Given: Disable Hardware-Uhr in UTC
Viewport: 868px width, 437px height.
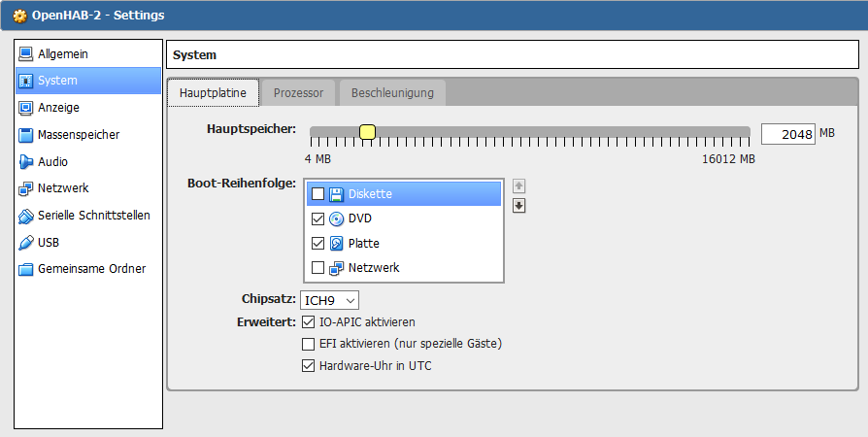Looking at the screenshot, I should click(x=309, y=366).
